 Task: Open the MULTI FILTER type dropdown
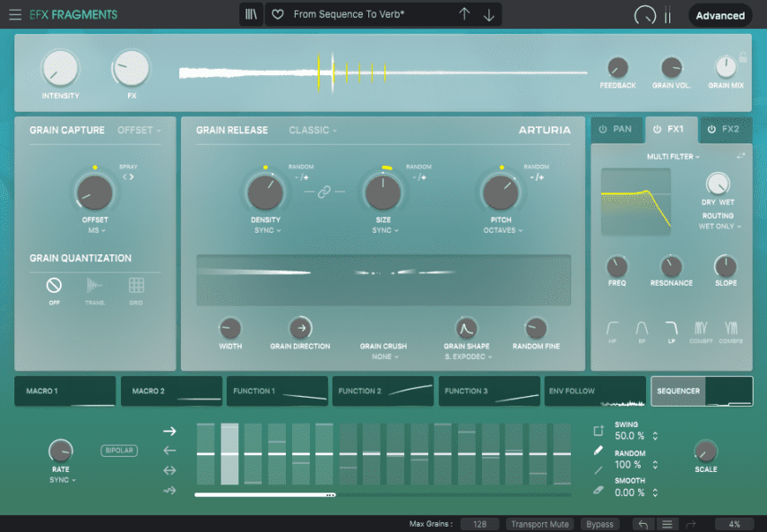673,157
